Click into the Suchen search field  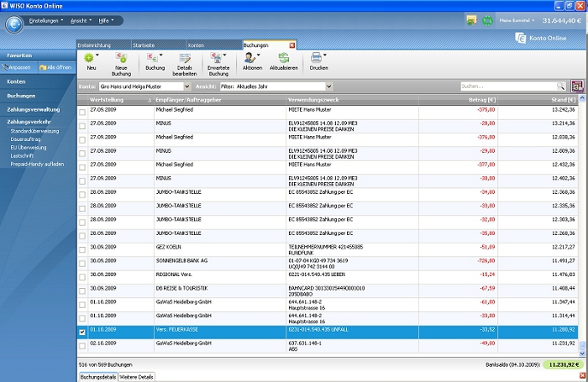tap(508, 86)
